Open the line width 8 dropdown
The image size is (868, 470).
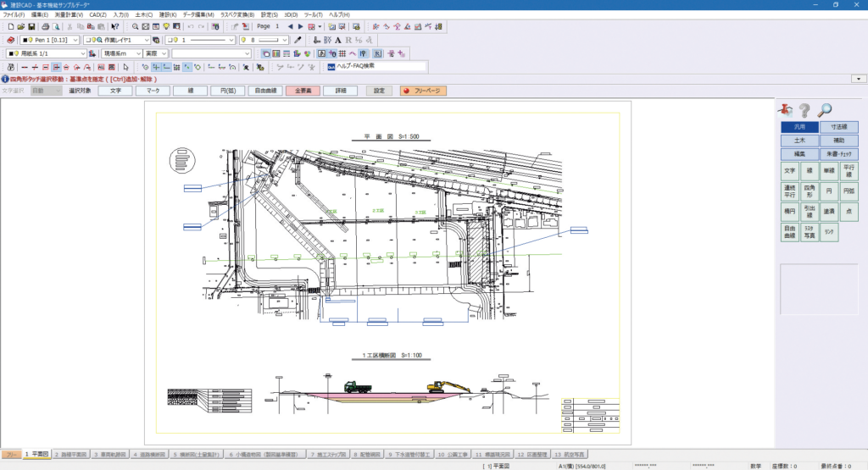point(264,40)
